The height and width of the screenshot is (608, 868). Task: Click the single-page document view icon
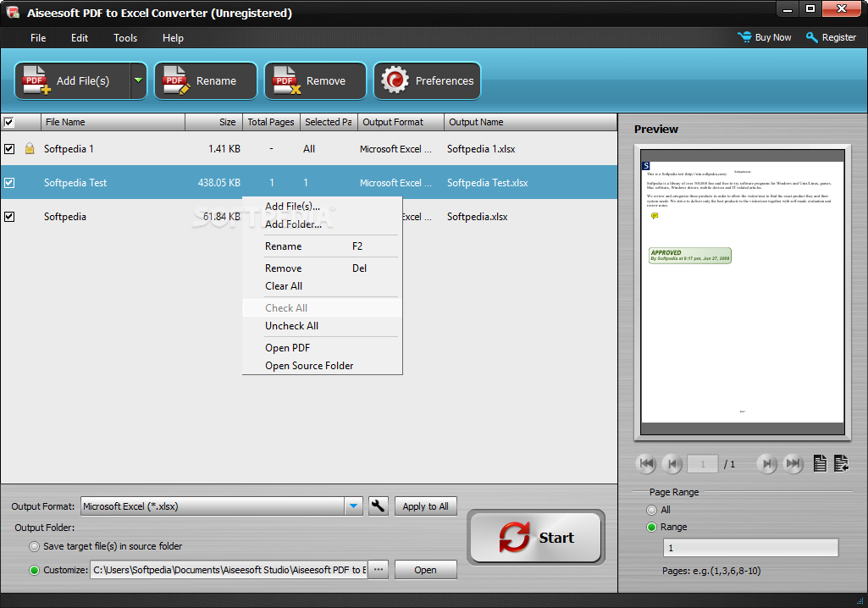click(820, 463)
